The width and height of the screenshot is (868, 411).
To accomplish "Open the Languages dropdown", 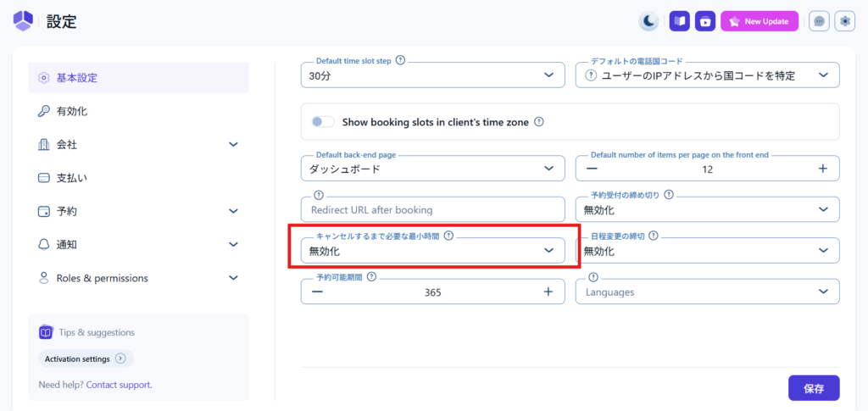I will (707, 292).
